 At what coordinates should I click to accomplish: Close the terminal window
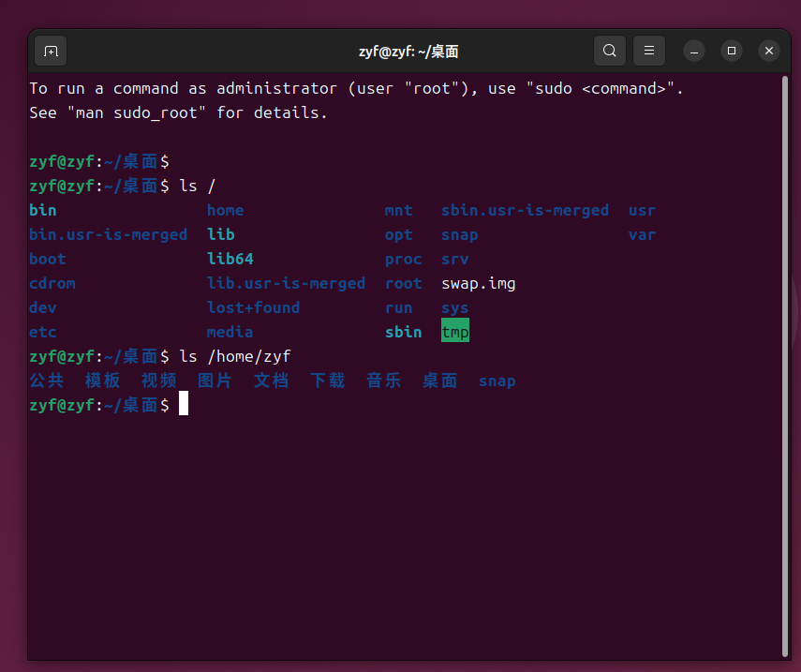(x=769, y=51)
